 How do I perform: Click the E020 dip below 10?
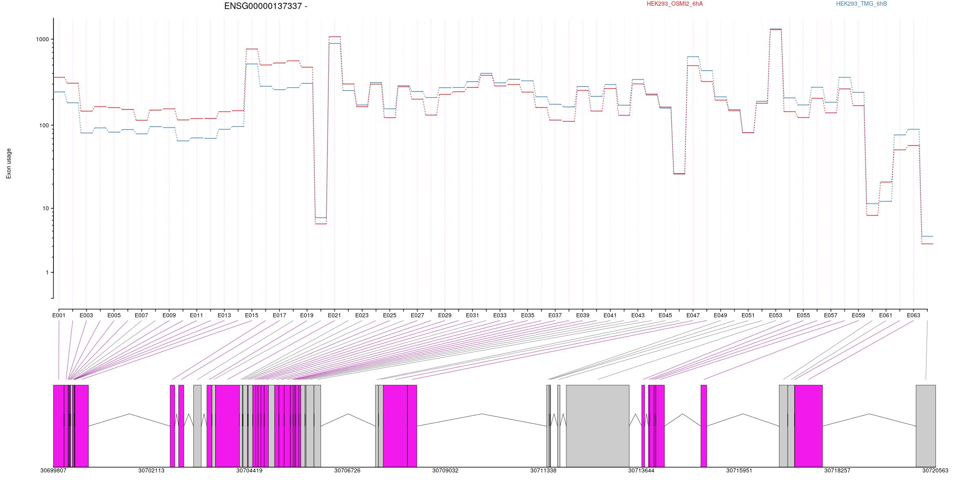coord(321,220)
